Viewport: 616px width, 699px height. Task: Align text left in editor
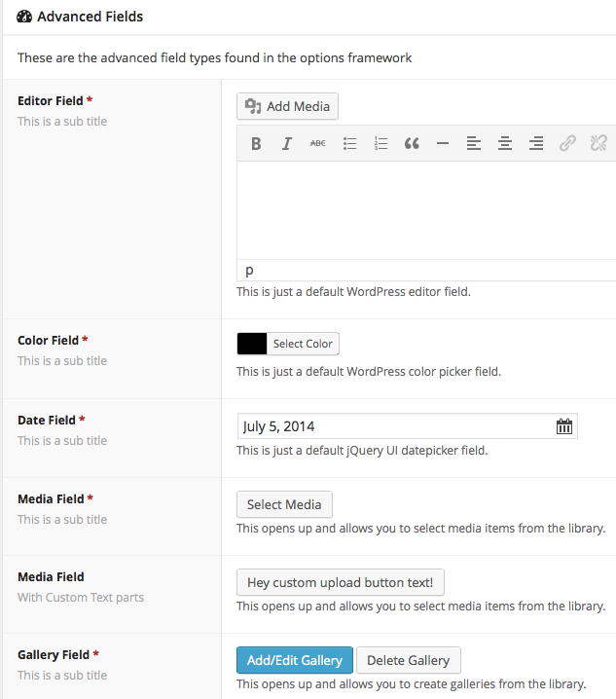tap(474, 144)
